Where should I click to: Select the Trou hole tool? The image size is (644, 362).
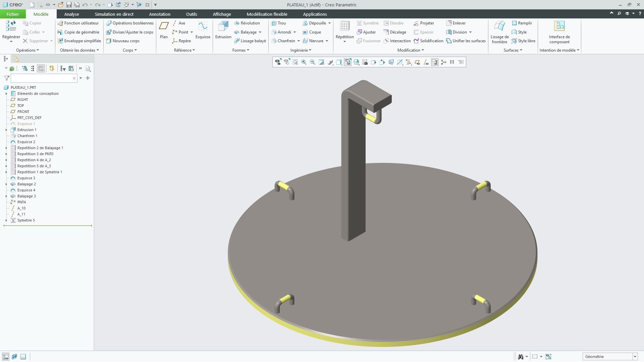[278, 23]
